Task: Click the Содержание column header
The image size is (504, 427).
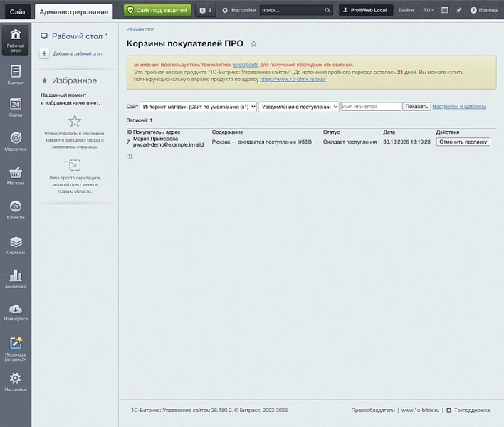Action: click(x=227, y=132)
